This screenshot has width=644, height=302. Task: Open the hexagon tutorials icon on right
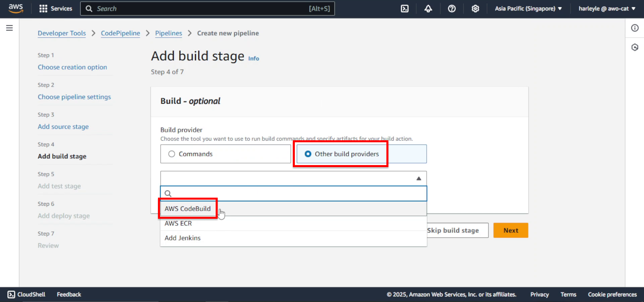tap(635, 47)
